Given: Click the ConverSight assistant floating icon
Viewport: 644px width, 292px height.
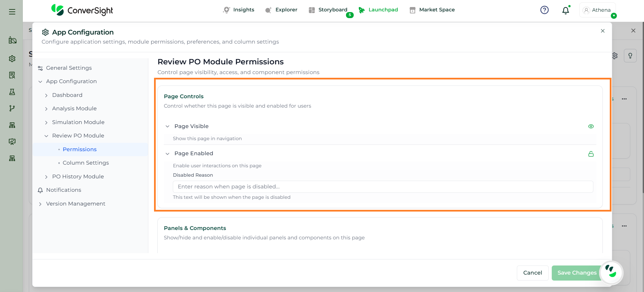Looking at the screenshot, I should 611,272.
